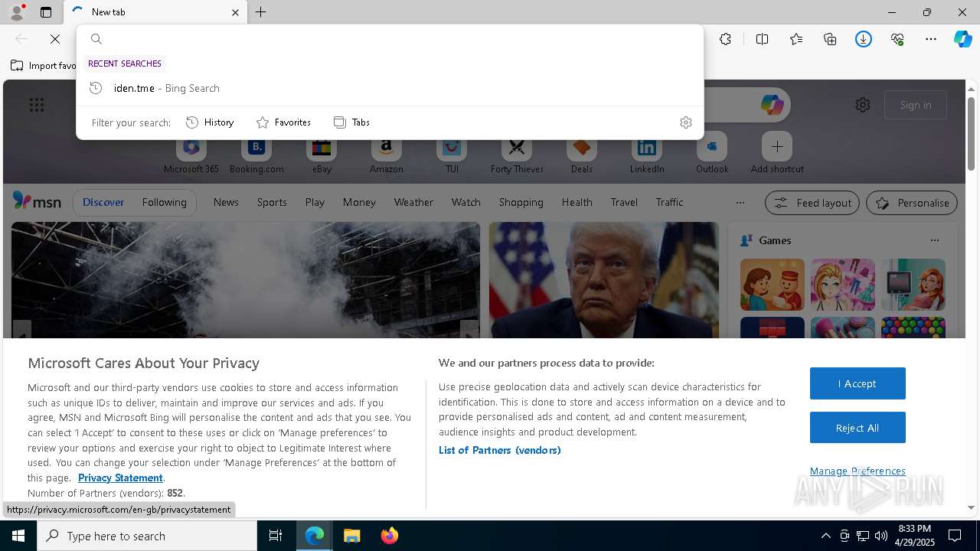The width and height of the screenshot is (980, 551).
Task: Open the Amazon shortcut
Action: (x=386, y=155)
